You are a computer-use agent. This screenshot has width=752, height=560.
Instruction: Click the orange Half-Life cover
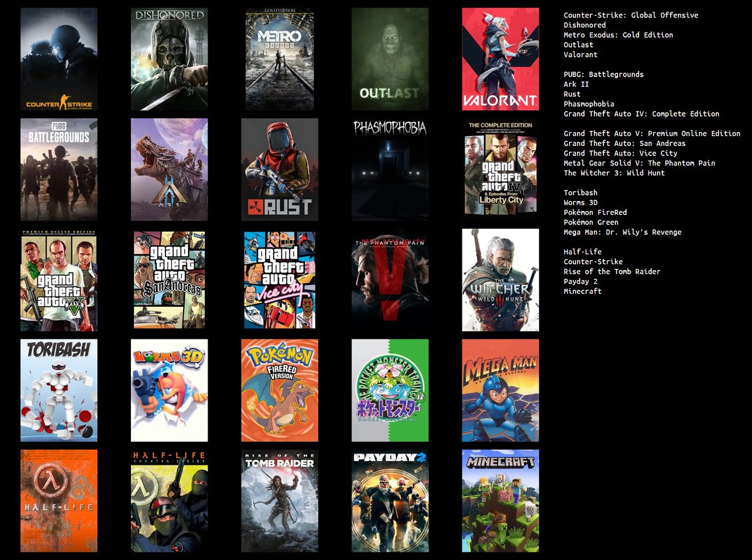59,500
